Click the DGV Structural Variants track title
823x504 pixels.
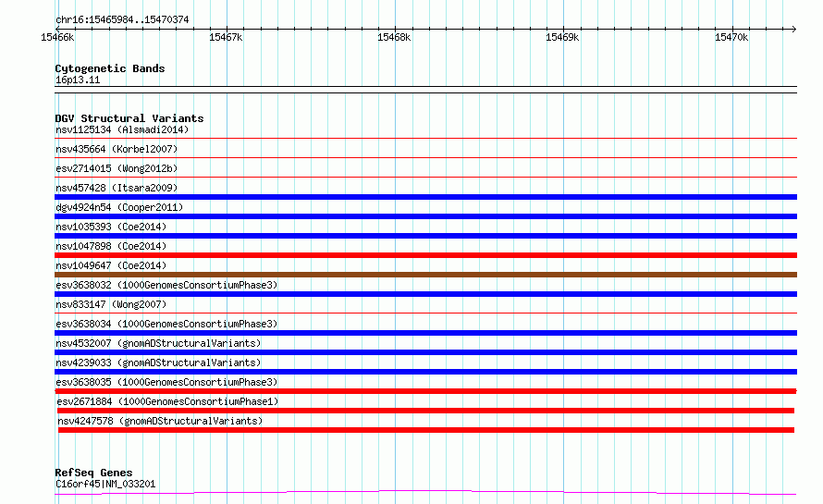[x=129, y=118]
